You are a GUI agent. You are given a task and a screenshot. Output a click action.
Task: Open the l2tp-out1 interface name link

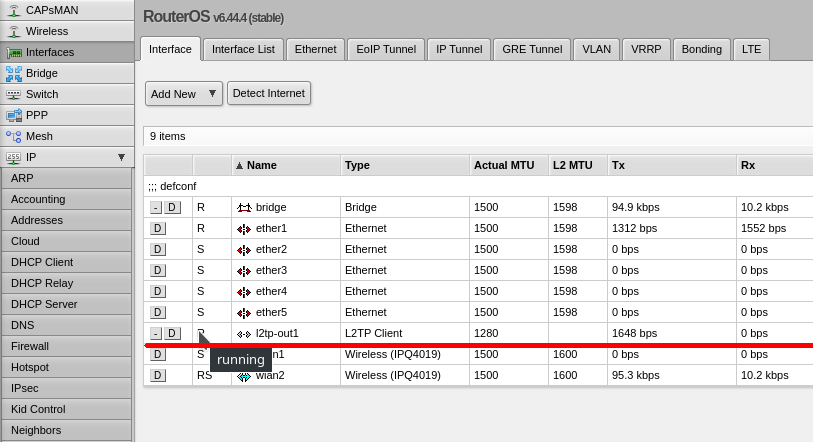click(277, 333)
